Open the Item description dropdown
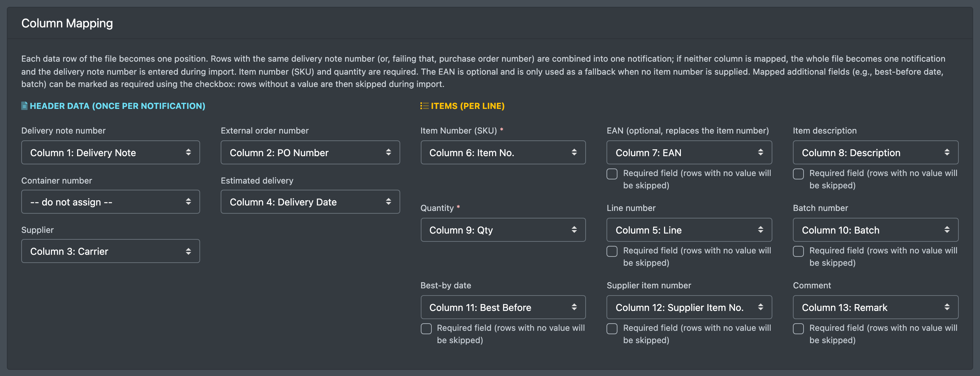This screenshot has height=376, width=980. tap(875, 152)
